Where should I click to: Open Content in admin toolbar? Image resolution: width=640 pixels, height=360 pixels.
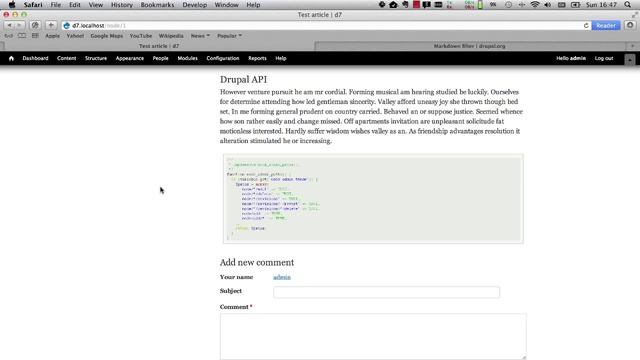point(67,58)
